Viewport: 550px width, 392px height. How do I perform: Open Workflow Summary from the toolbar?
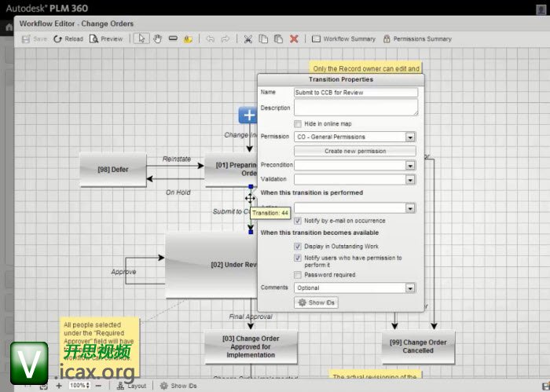pyautogui.click(x=343, y=38)
